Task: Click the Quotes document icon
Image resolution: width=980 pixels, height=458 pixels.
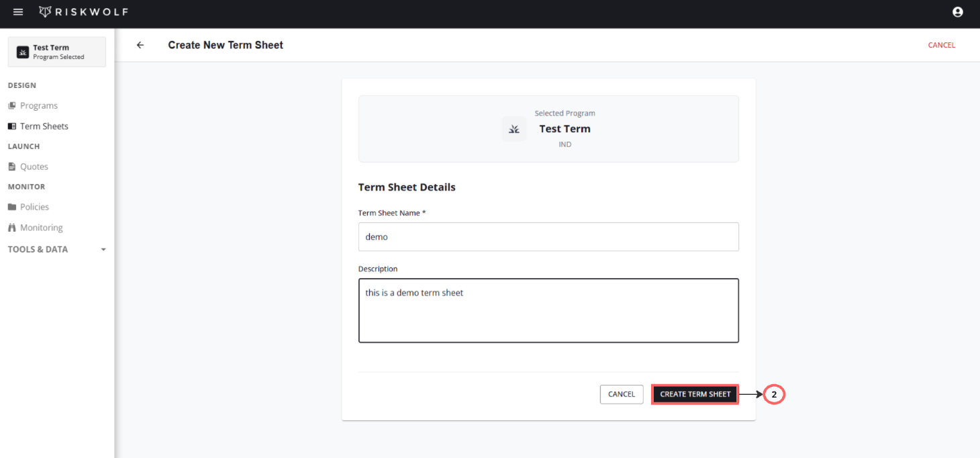Action: [12, 167]
